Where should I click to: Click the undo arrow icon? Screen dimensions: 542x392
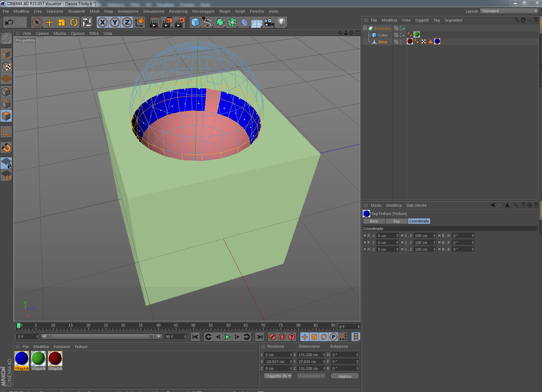[x=9, y=23]
